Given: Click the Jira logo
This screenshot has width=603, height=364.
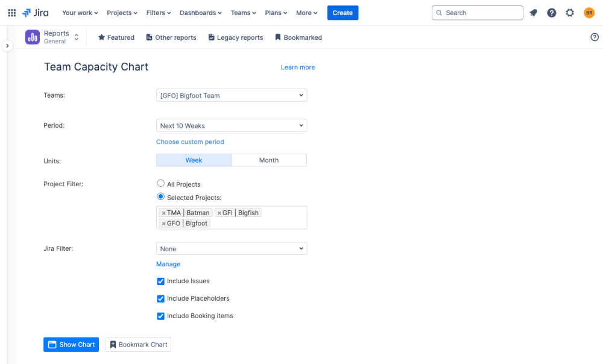Looking at the screenshot, I should tap(36, 13).
